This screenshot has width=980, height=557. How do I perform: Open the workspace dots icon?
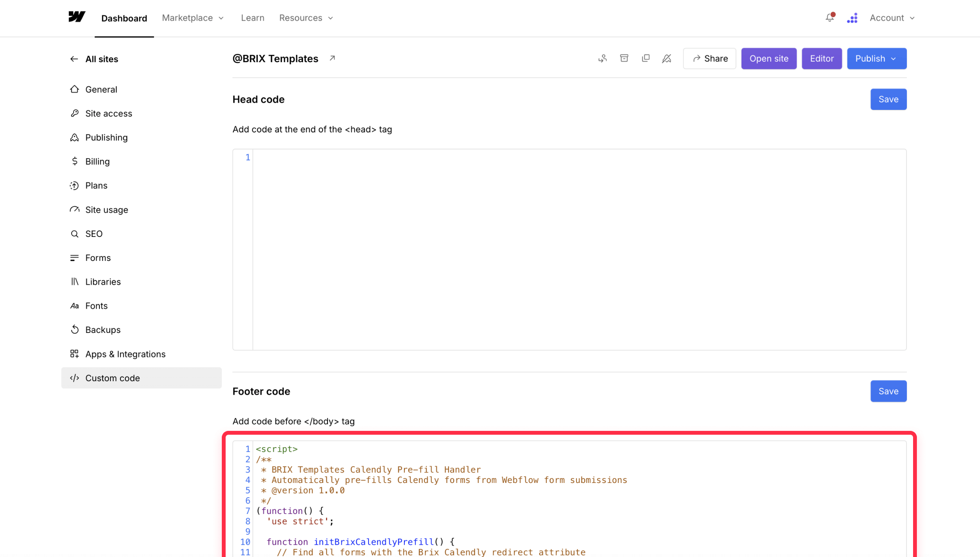pyautogui.click(x=852, y=18)
